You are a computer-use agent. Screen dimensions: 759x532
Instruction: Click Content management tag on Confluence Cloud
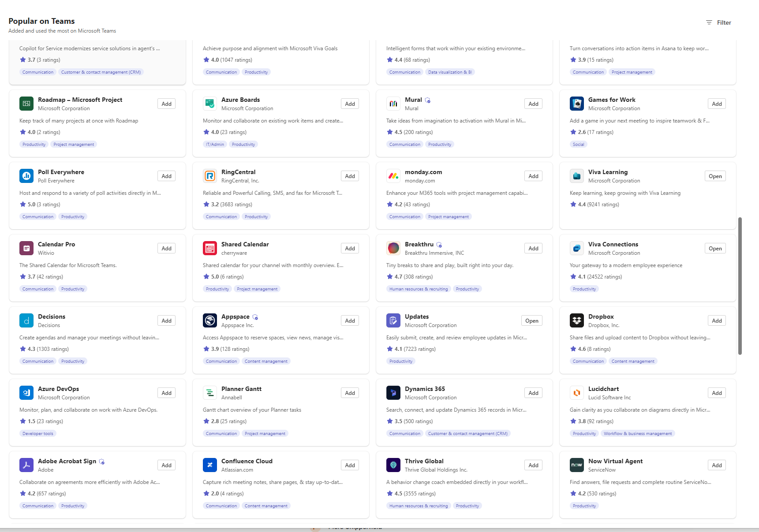266,506
